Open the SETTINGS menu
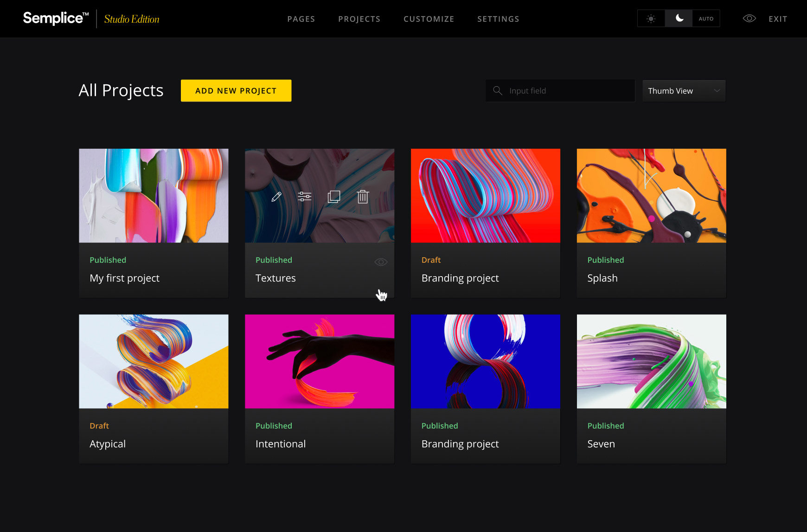 [499, 19]
